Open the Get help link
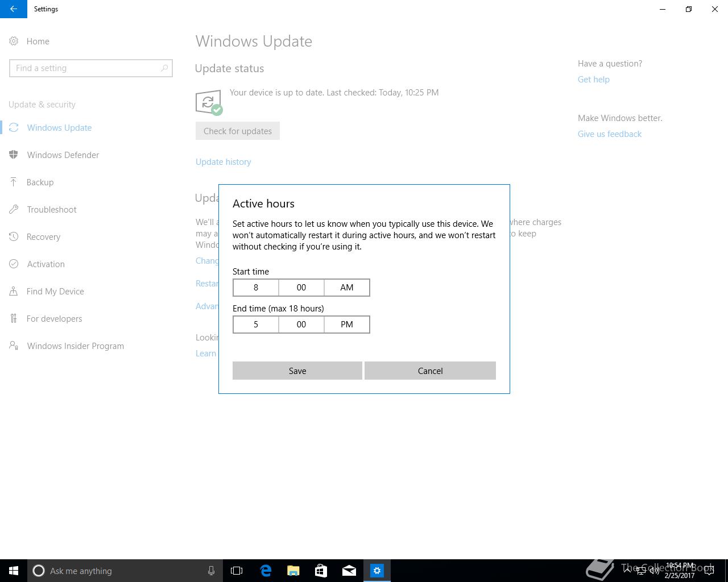This screenshot has height=582, width=728. pos(594,80)
